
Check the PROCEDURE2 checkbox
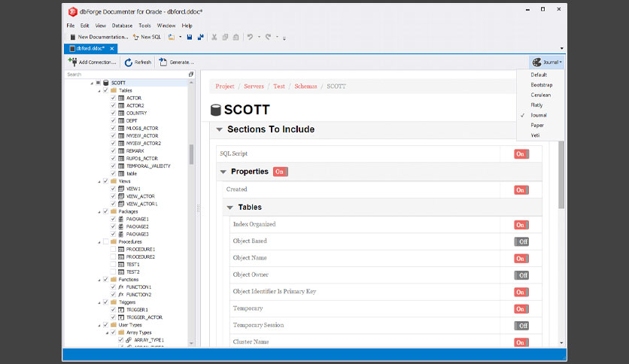pos(113,256)
